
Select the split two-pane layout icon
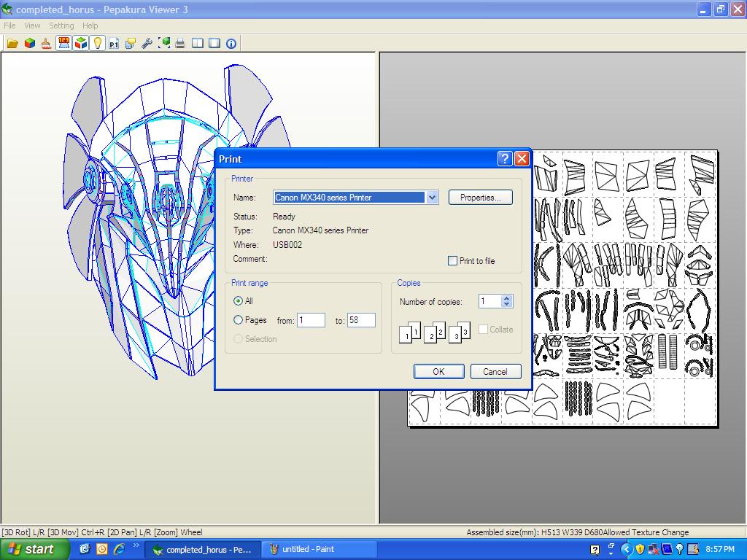point(197,43)
